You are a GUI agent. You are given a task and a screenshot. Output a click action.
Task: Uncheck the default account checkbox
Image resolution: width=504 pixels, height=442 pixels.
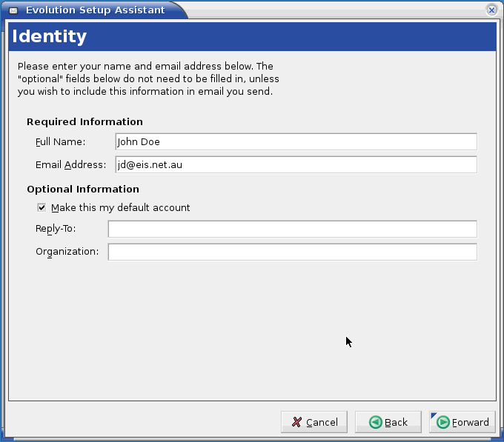click(42, 208)
